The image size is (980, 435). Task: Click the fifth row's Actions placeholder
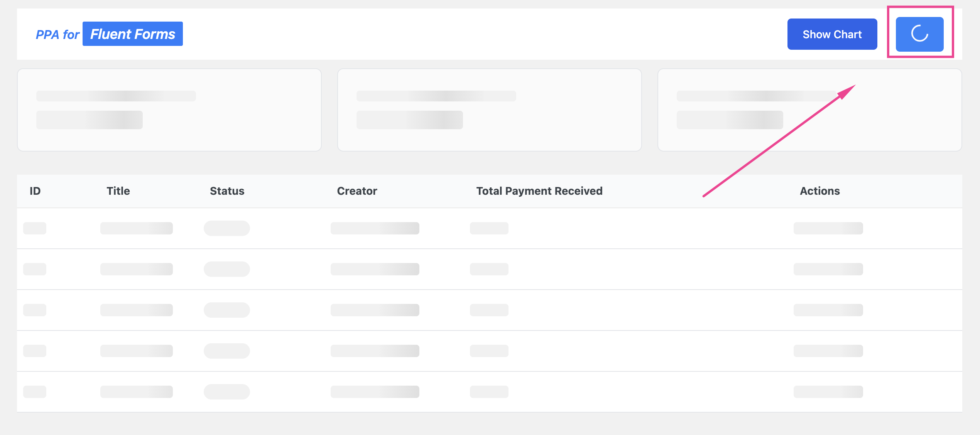828,392
